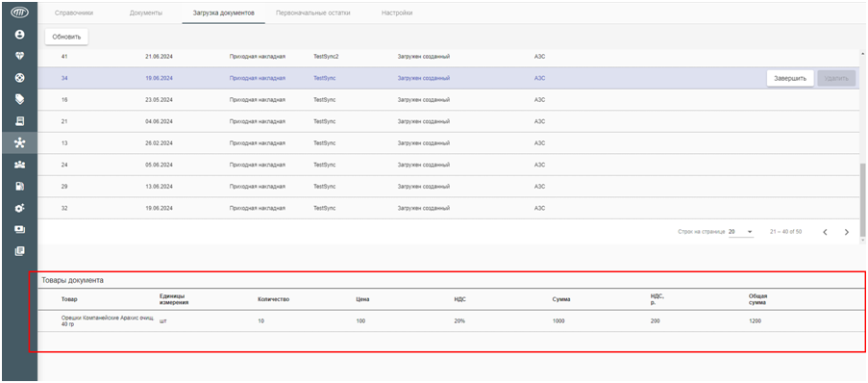Click АЗС cell in row 13
This screenshot has height=383, width=868.
(x=539, y=143)
